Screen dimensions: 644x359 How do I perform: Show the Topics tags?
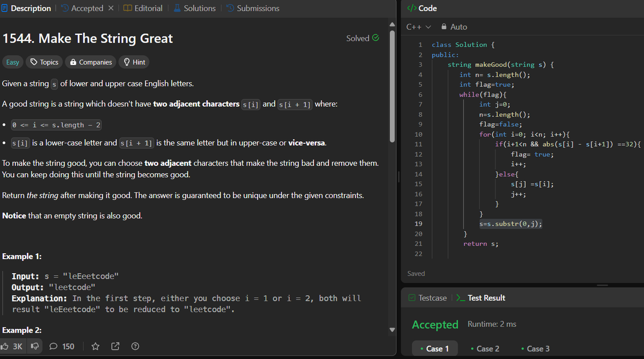tap(45, 62)
